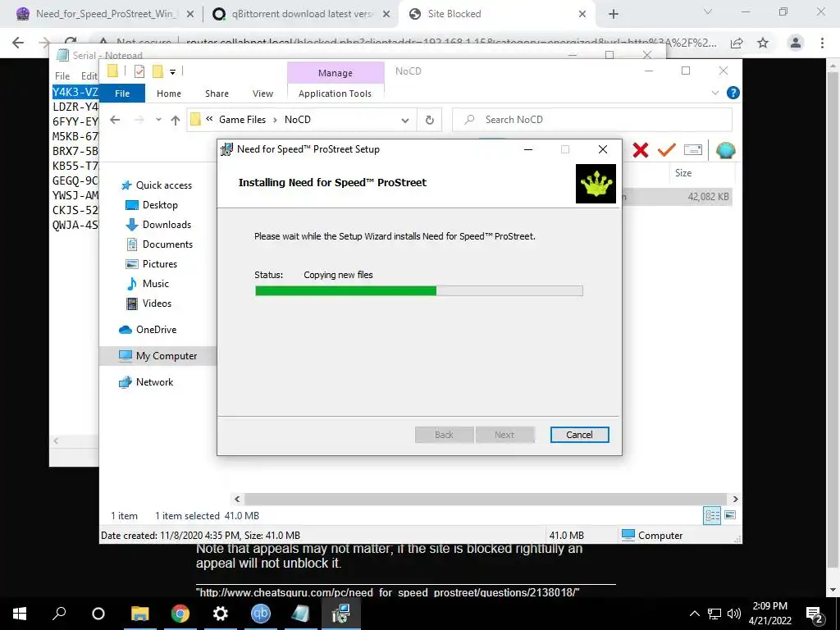Expand the Explorer ribbon with the chevron
840x630 pixels.
click(714, 94)
